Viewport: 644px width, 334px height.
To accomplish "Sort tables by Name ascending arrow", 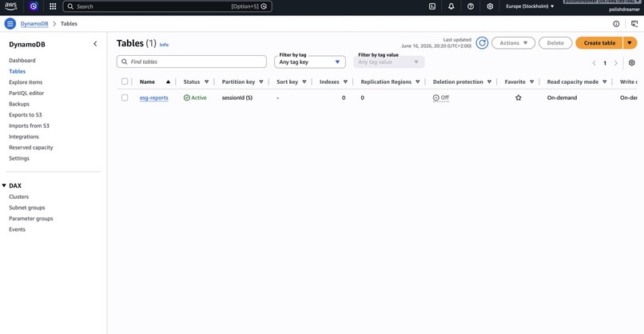I will pos(168,82).
